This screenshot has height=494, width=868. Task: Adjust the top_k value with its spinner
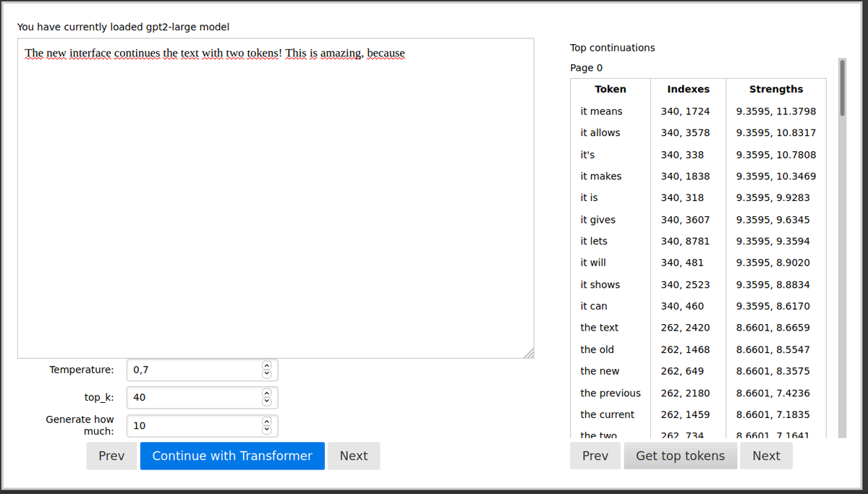(x=266, y=397)
